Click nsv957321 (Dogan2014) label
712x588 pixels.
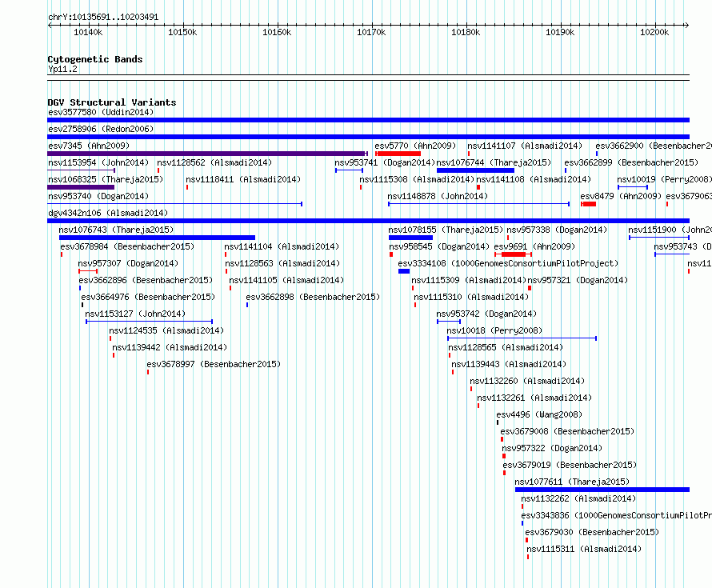pos(578,280)
